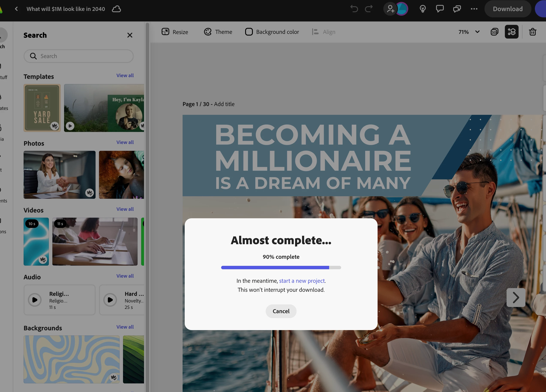Open the invite collaborators icon

pyautogui.click(x=390, y=9)
